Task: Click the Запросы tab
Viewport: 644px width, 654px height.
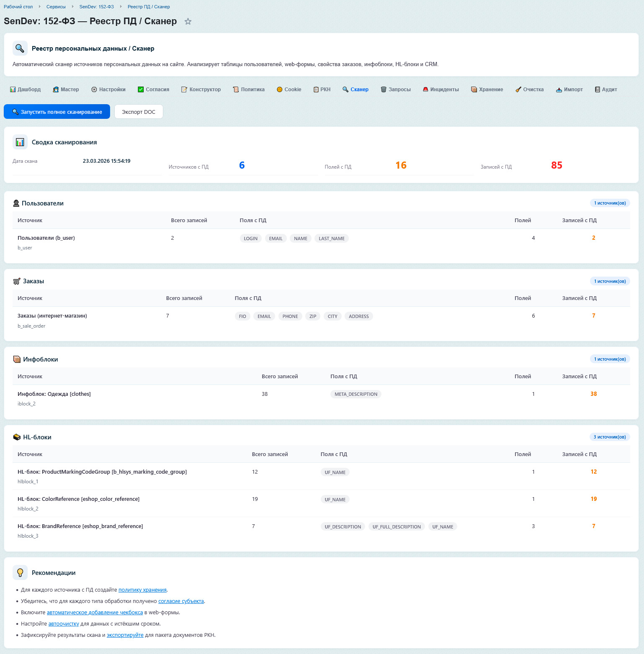Action: (395, 90)
